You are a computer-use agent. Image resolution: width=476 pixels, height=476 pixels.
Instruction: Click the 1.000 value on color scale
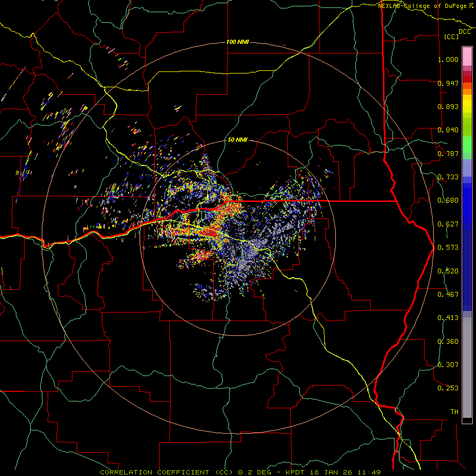click(448, 59)
